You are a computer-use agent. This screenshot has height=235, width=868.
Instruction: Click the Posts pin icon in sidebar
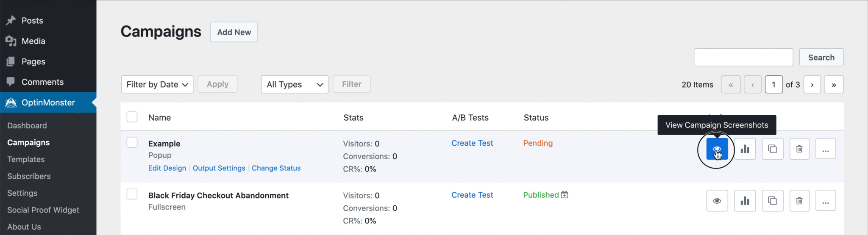(x=11, y=20)
